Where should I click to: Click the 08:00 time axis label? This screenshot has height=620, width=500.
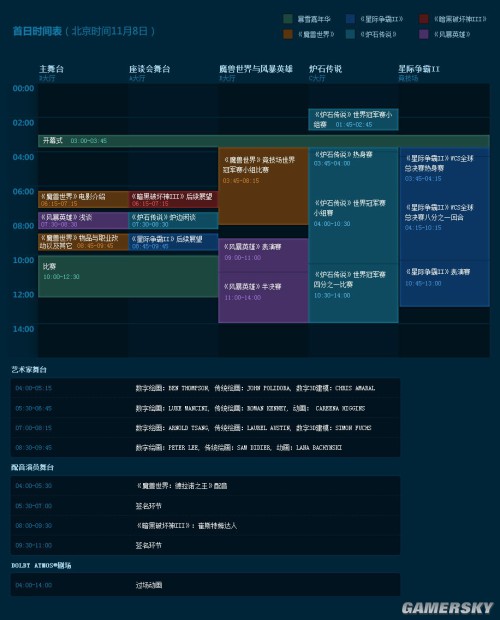click(x=23, y=226)
